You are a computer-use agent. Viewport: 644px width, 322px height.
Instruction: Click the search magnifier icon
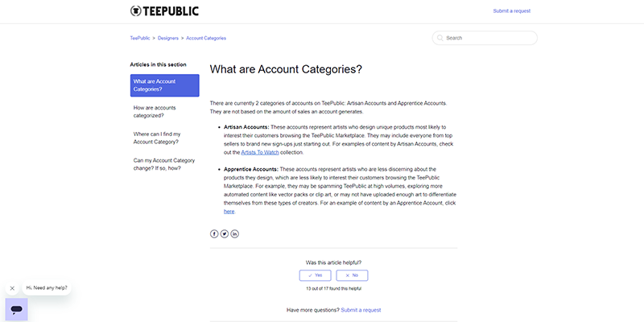point(440,38)
